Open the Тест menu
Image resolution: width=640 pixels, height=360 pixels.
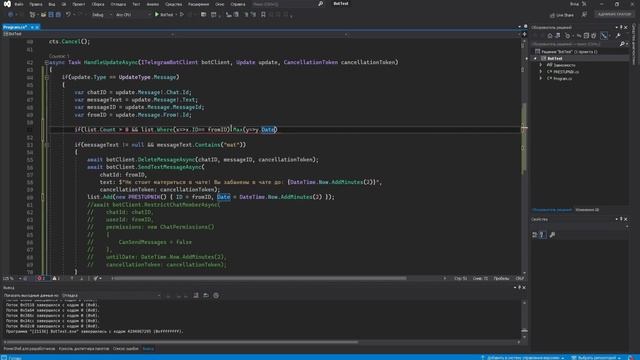tap(136, 4)
